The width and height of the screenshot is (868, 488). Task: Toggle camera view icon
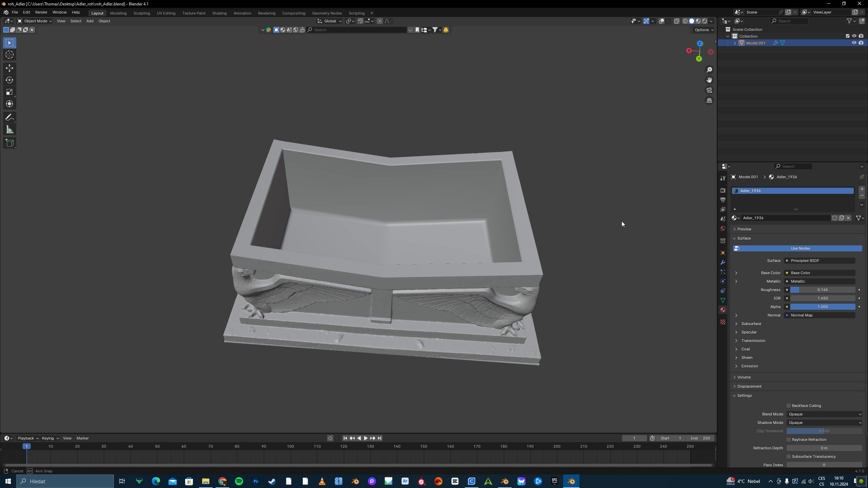(709, 90)
